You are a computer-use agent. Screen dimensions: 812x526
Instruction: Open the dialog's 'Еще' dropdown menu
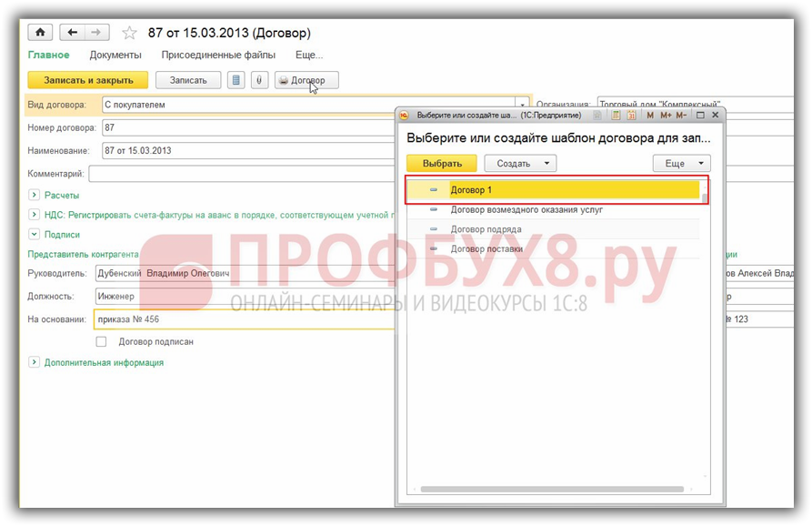[681, 163]
